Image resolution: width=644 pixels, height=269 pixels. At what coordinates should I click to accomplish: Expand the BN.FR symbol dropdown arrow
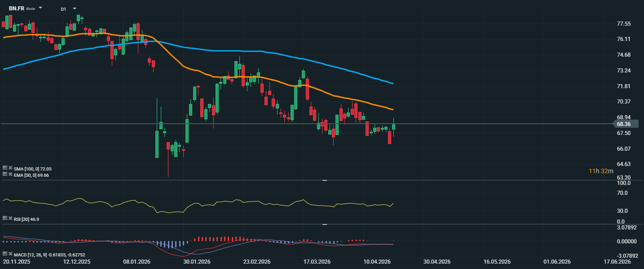point(40,9)
